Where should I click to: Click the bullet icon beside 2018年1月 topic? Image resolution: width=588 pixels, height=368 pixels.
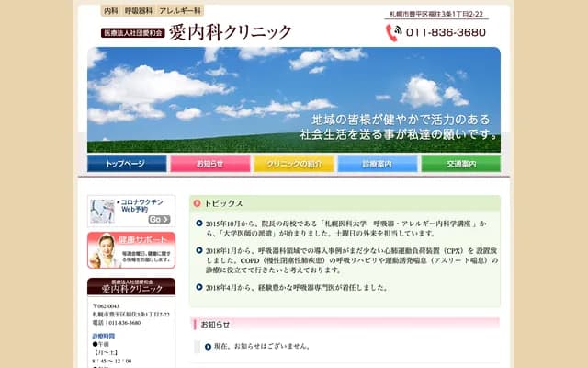point(199,249)
